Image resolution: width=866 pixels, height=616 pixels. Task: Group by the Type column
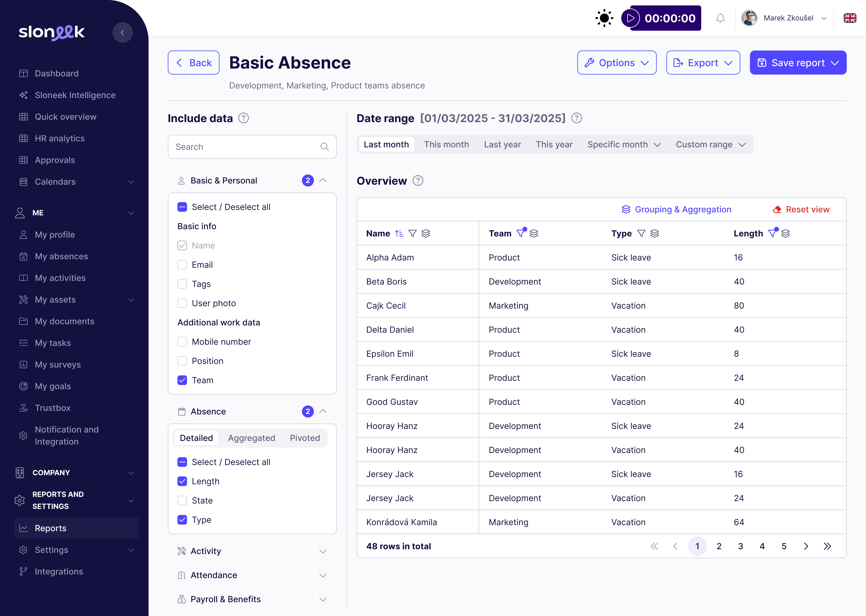[654, 234]
